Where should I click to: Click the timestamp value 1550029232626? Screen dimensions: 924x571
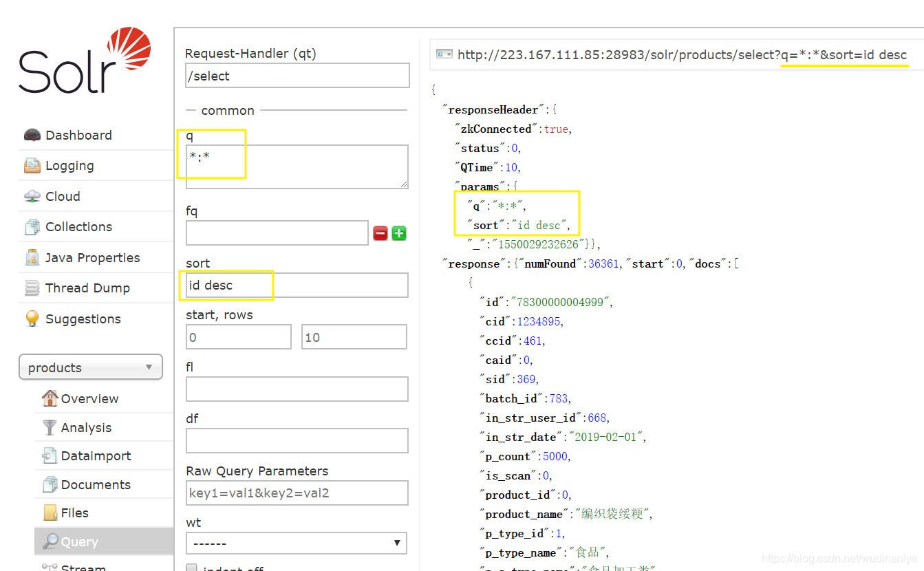[x=539, y=244]
